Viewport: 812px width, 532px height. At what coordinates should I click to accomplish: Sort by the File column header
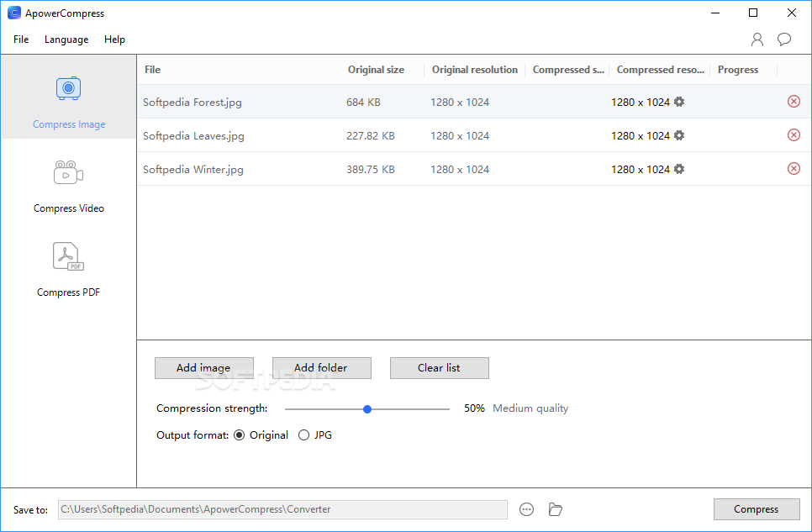[152, 70]
